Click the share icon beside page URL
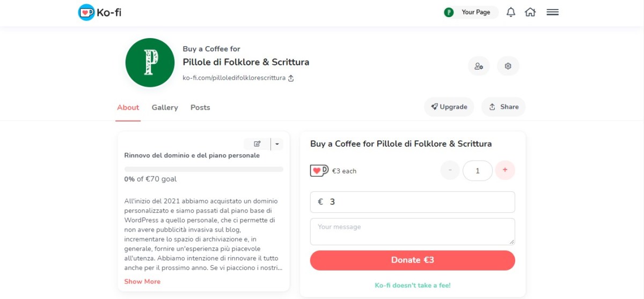 [291, 78]
